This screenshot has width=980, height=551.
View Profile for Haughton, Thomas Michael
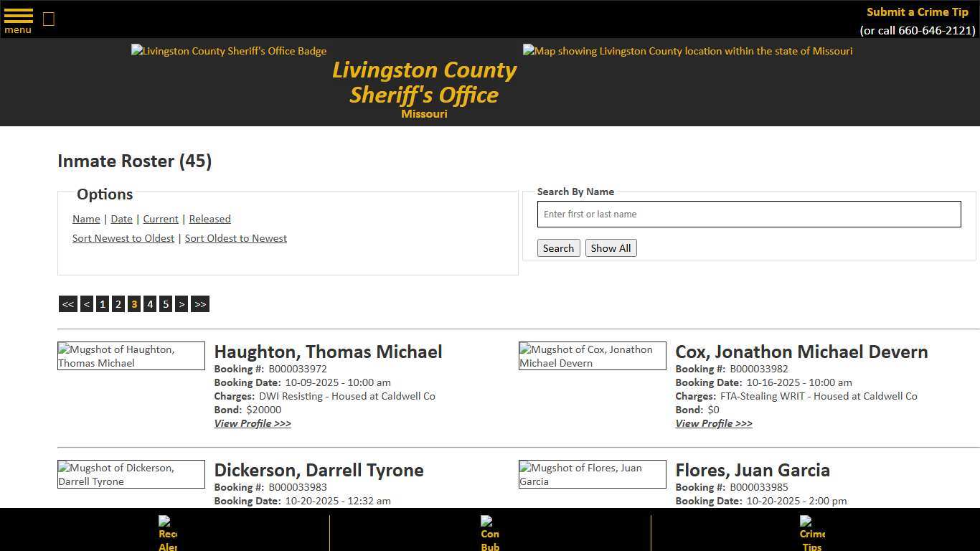[253, 423]
